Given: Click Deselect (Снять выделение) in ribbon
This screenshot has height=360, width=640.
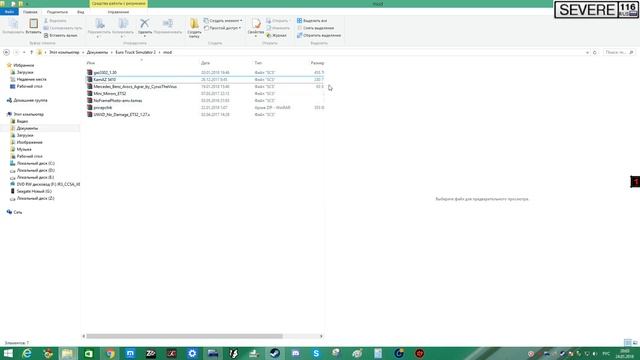Looking at the screenshot, I should click(316, 28).
